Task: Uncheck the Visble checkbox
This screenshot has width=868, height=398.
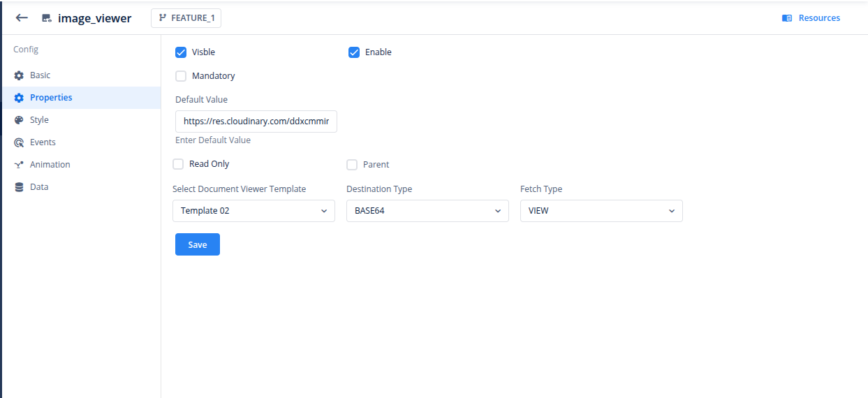Action: click(x=181, y=52)
